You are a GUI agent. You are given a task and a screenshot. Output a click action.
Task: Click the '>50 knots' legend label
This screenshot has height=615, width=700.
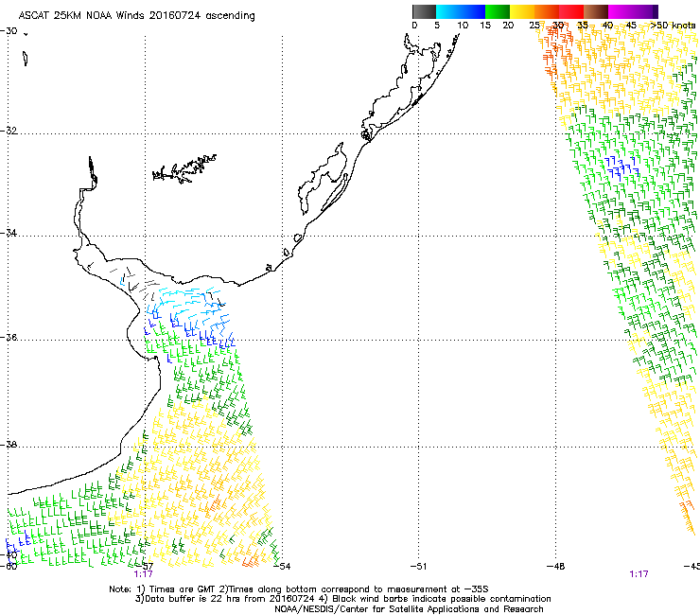(x=673, y=26)
